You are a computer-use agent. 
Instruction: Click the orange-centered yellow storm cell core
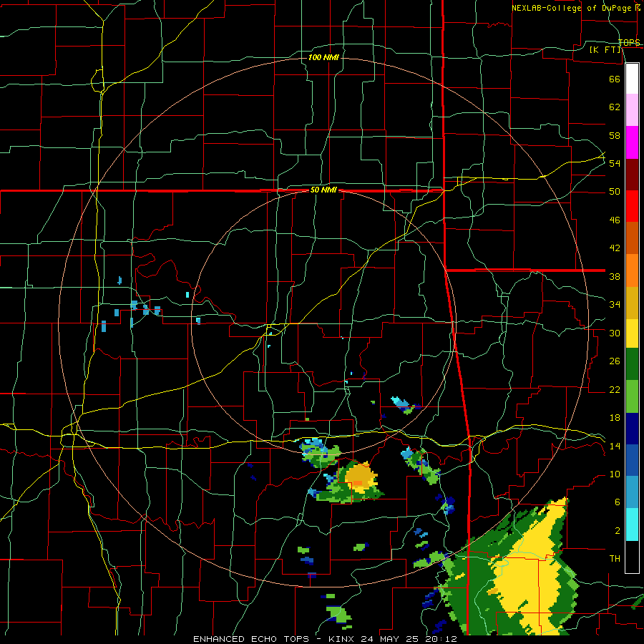[x=360, y=478]
